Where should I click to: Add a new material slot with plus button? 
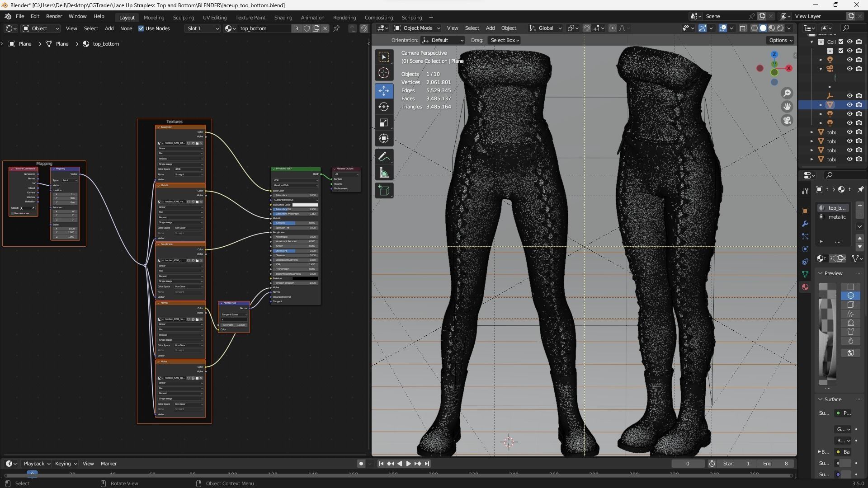pyautogui.click(x=860, y=206)
